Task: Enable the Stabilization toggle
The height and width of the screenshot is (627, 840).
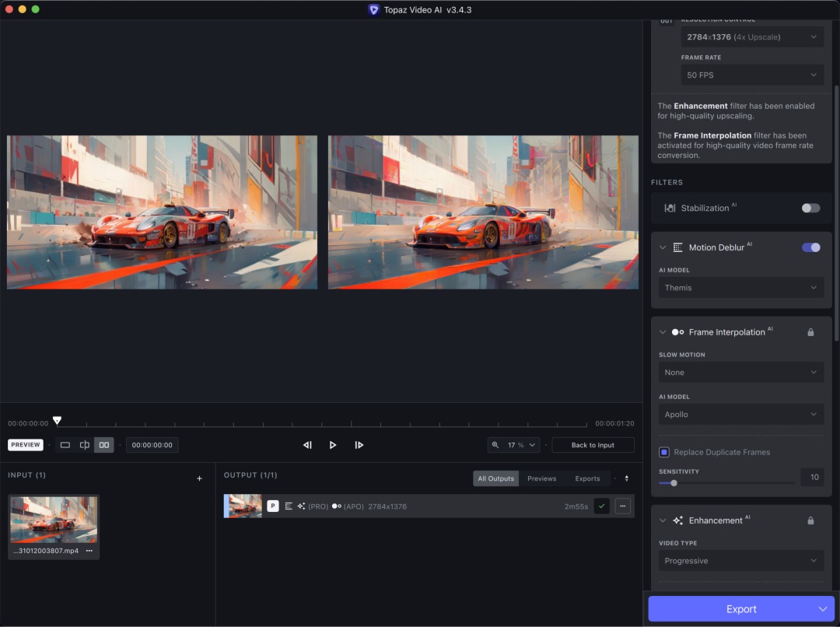Action: [x=810, y=208]
